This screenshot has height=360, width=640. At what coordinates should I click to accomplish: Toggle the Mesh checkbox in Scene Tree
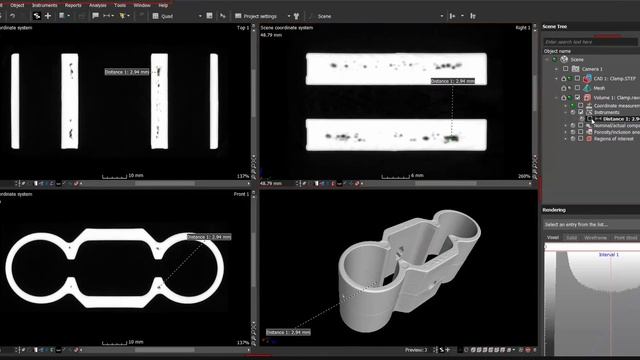tap(577, 88)
